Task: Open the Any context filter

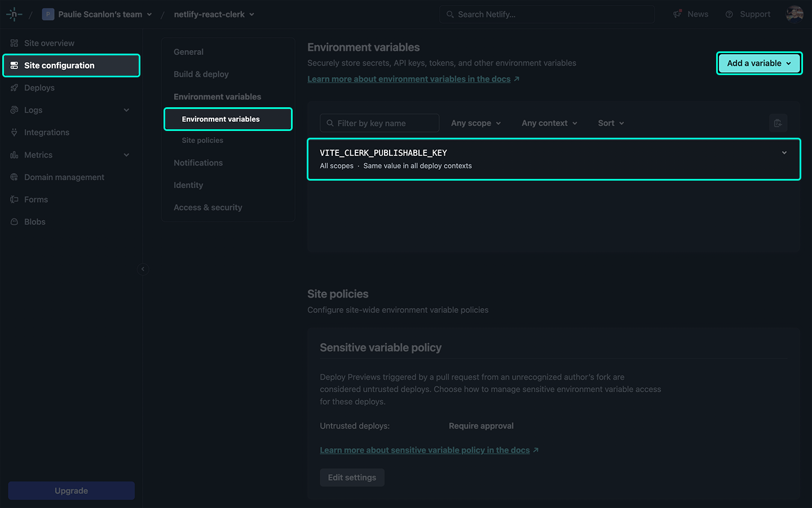Action: [549, 123]
